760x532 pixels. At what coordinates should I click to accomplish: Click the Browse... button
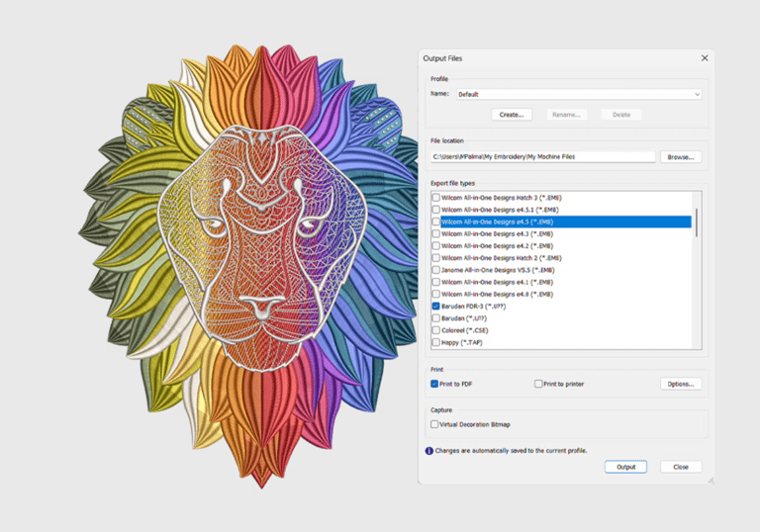pos(681,157)
